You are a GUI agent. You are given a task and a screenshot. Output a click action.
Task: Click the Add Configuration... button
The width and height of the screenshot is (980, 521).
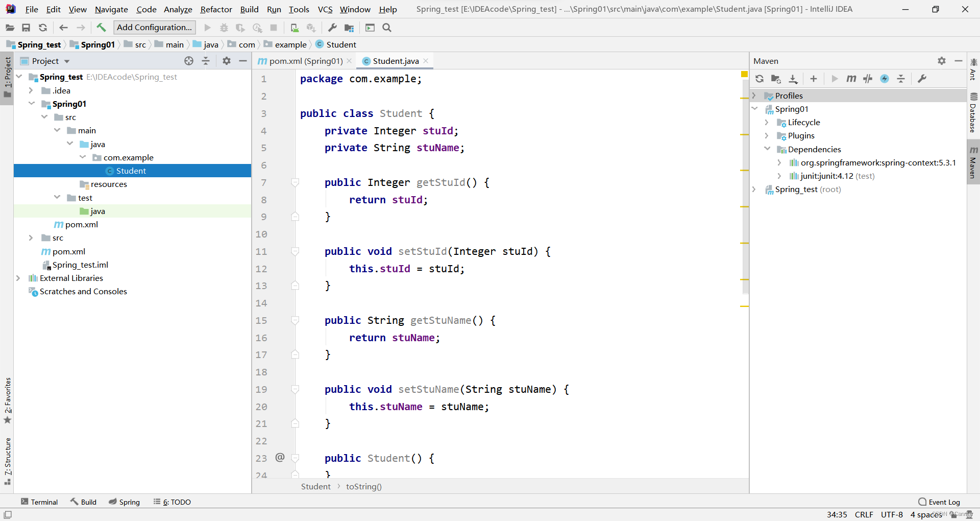pos(155,28)
